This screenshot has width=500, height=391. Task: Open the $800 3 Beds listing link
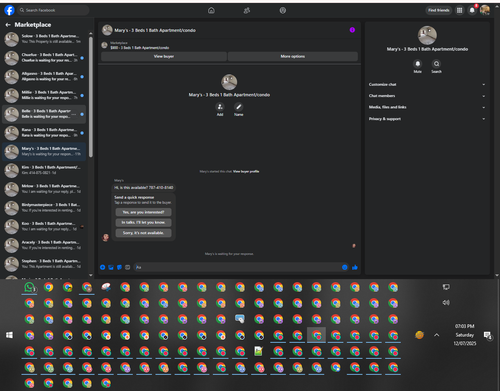coord(140,48)
